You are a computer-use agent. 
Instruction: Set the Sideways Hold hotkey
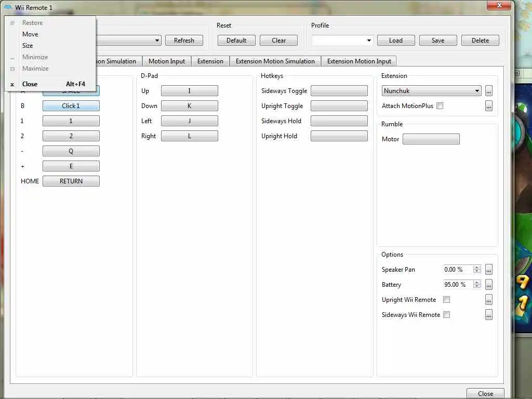[339, 121]
